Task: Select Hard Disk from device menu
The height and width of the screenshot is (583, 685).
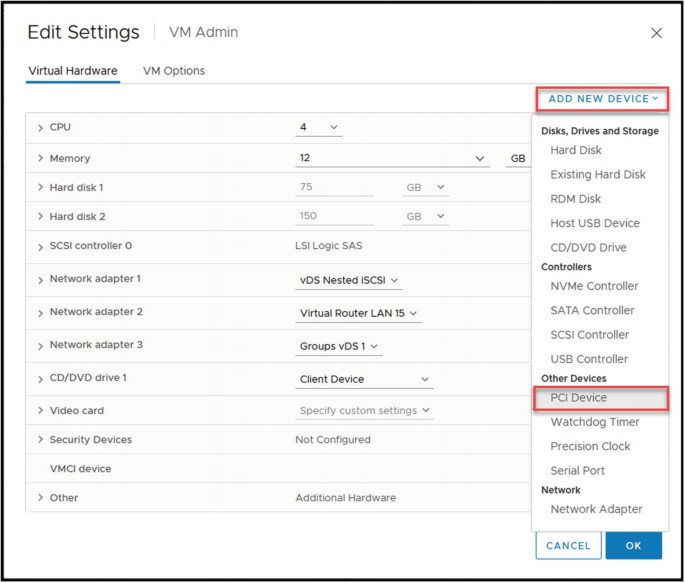Action: coord(576,151)
